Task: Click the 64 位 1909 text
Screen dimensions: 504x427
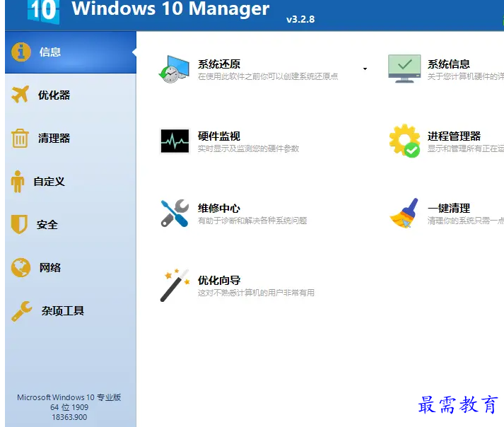Action: coord(69,407)
